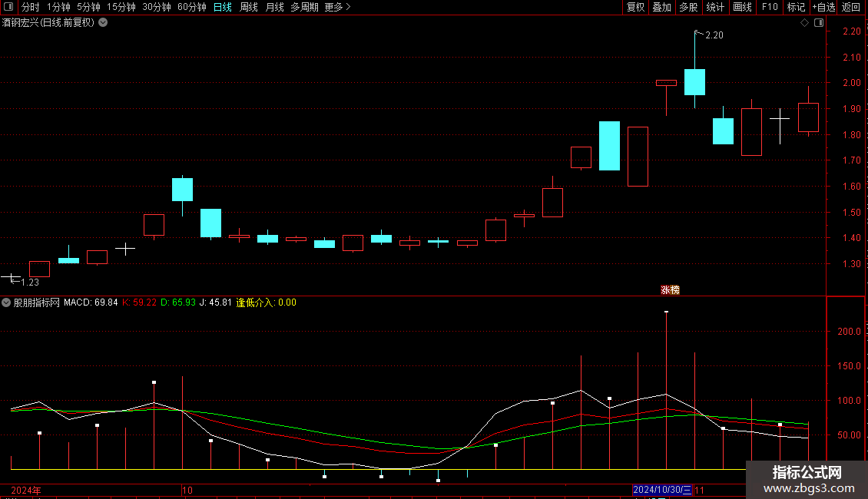This screenshot has width=868, height=499.
Task: Click 返回 to go back
Action: (851, 7)
